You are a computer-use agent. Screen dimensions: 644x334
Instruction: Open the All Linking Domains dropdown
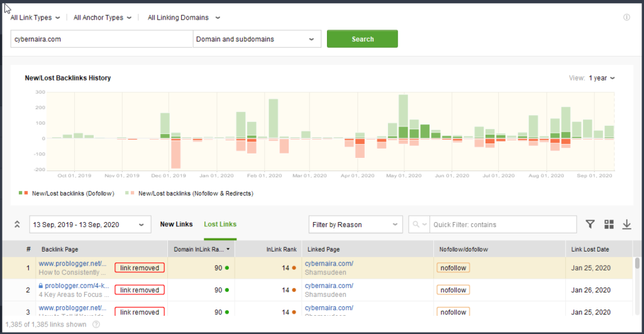tap(184, 18)
